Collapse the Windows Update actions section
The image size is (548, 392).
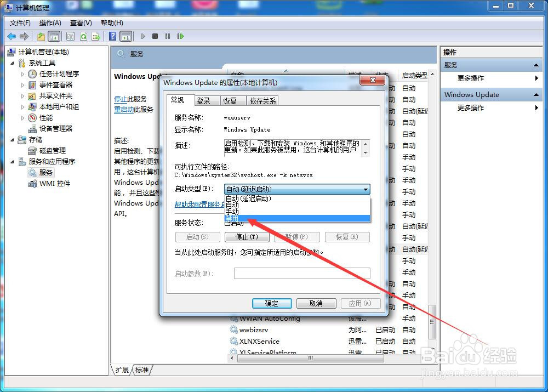point(536,95)
